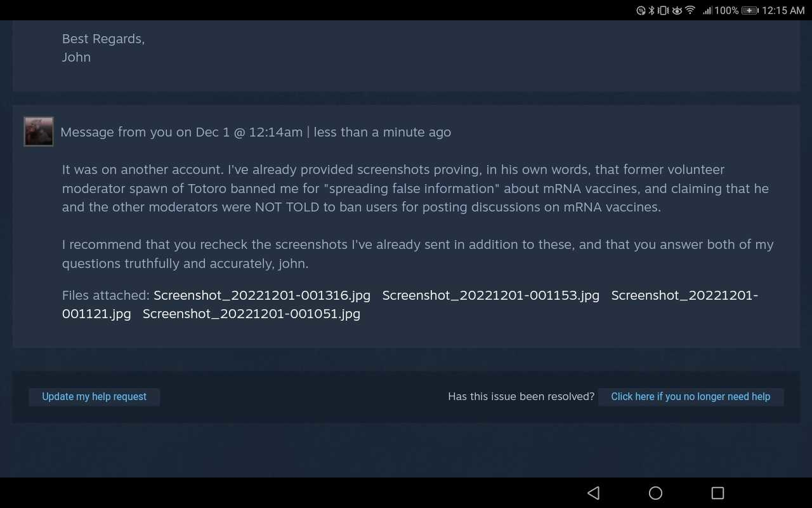Open attachment Screenshot_20221201-001121.jpg
This screenshot has width=812, height=508.
tap(410, 304)
